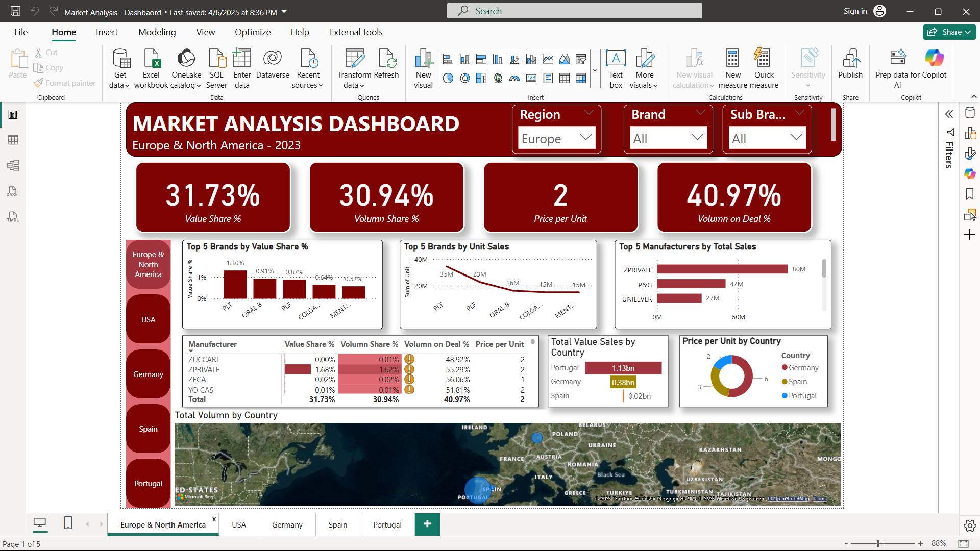Go to the Germany report page tab

tap(287, 524)
